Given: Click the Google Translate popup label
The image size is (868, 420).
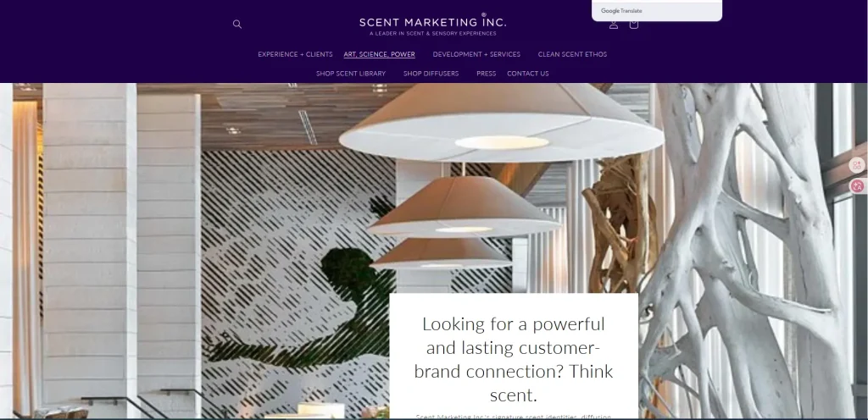Looking at the screenshot, I should tap(621, 11).
